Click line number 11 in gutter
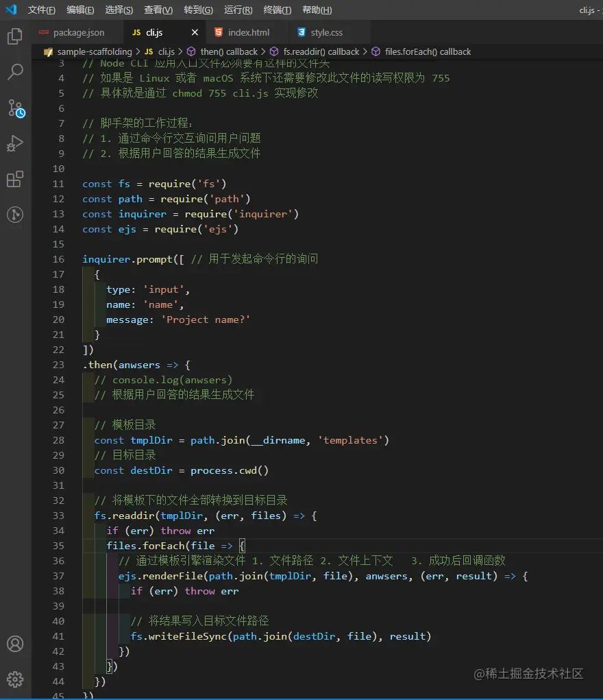This screenshot has height=700, width=603. point(58,184)
